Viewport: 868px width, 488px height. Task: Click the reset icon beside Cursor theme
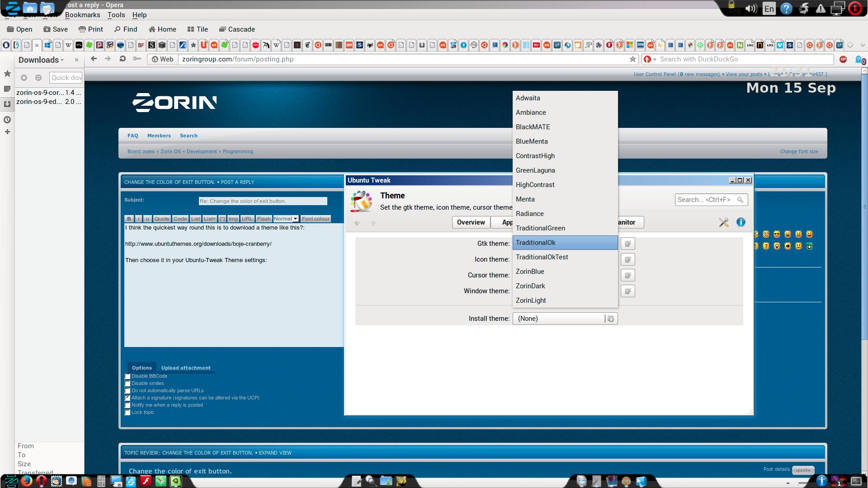point(627,275)
